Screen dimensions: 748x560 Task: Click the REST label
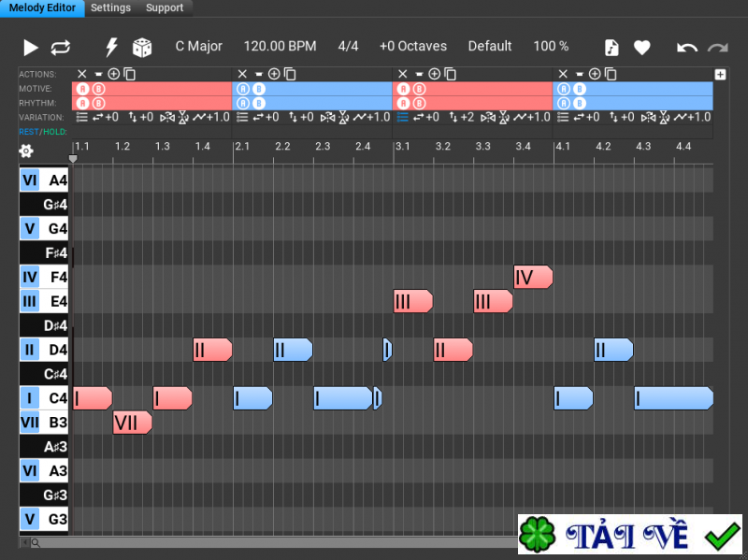pos(29,132)
